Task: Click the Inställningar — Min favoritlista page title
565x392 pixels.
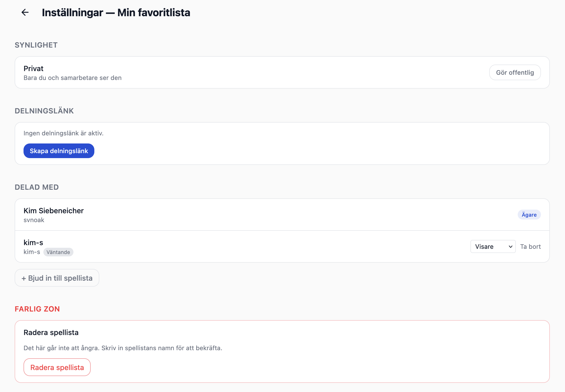Action: click(116, 12)
